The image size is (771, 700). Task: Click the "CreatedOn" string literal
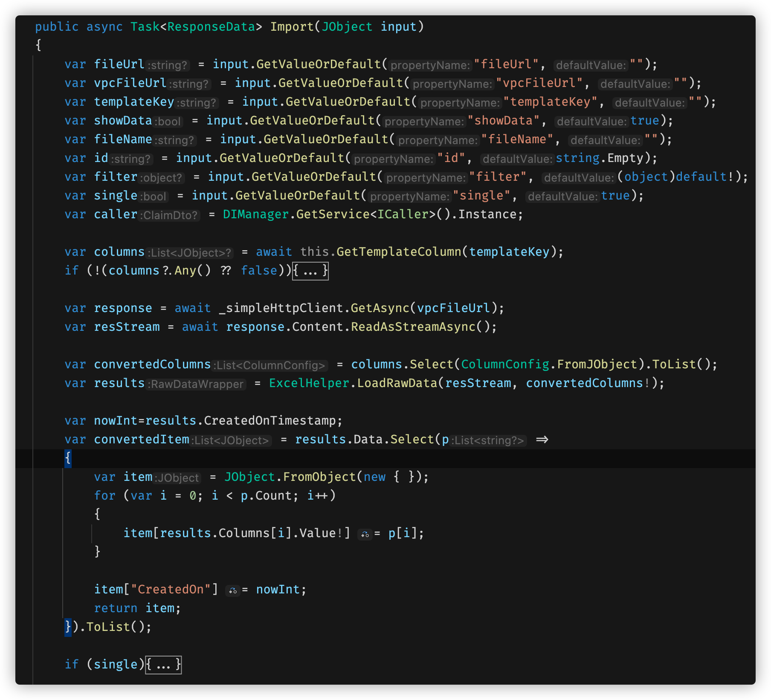click(x=171, y=589)
